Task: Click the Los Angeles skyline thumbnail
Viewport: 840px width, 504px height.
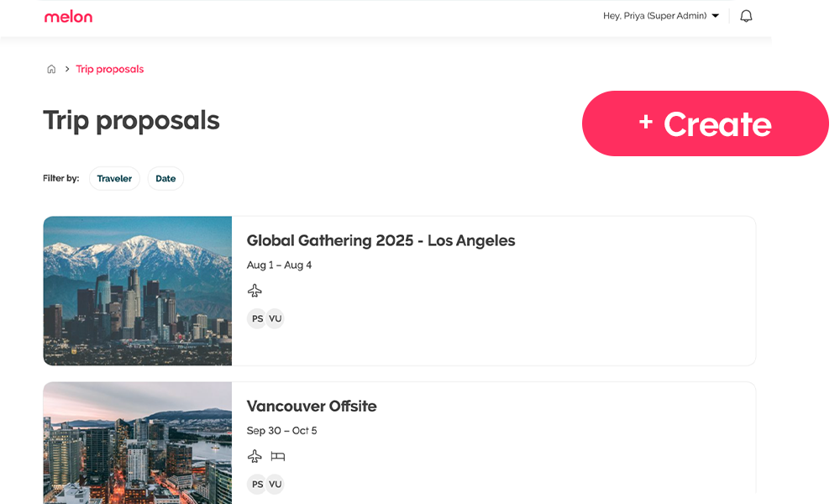Action: [137, 291]
